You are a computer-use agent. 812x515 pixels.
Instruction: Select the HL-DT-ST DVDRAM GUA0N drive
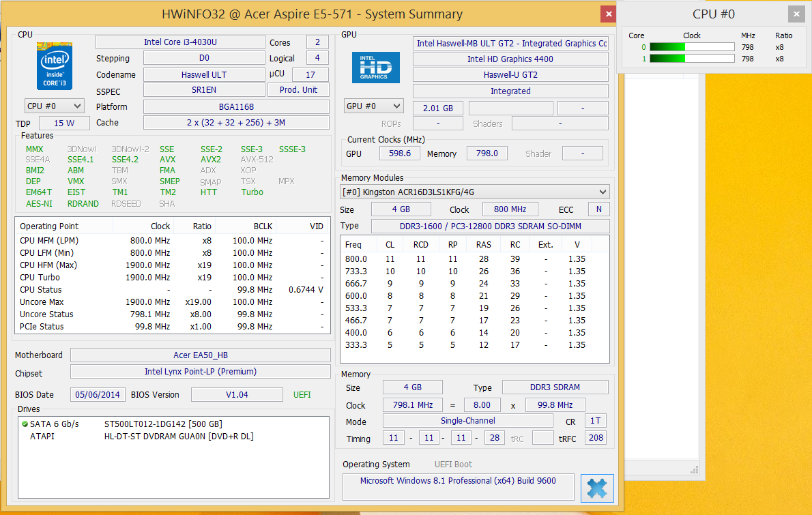pyautogui.click(x=179, y=437)
